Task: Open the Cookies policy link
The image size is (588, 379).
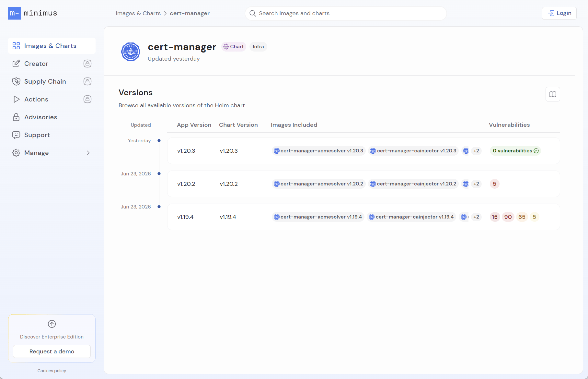Action: coord(52,371)
